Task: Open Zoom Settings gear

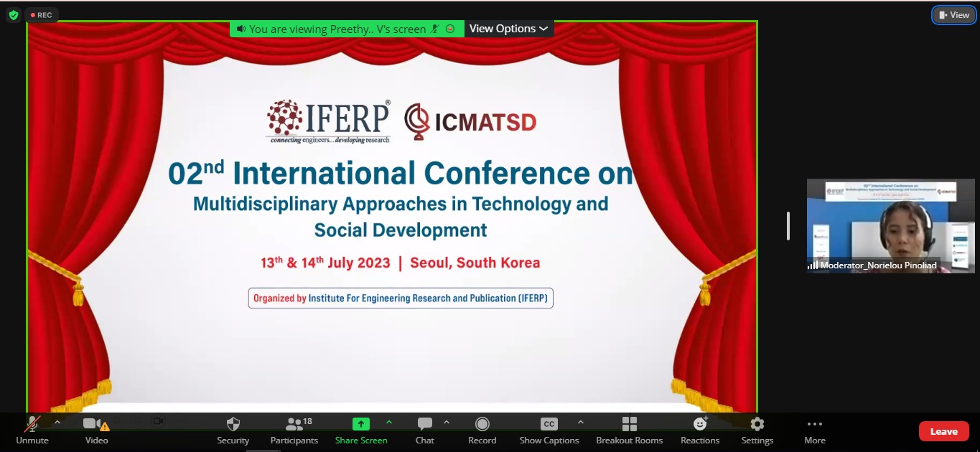Action: pyautogui.click(x=757, y=430)
